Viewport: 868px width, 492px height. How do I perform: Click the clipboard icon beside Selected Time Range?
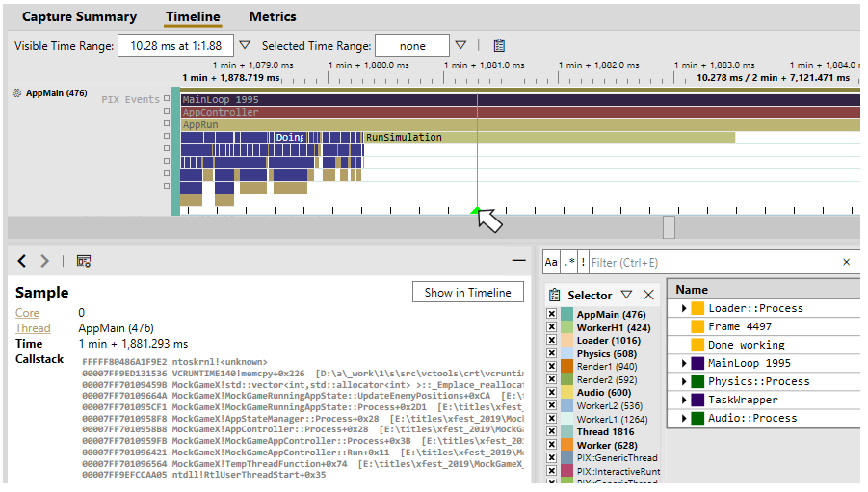[x=499, y=46]
